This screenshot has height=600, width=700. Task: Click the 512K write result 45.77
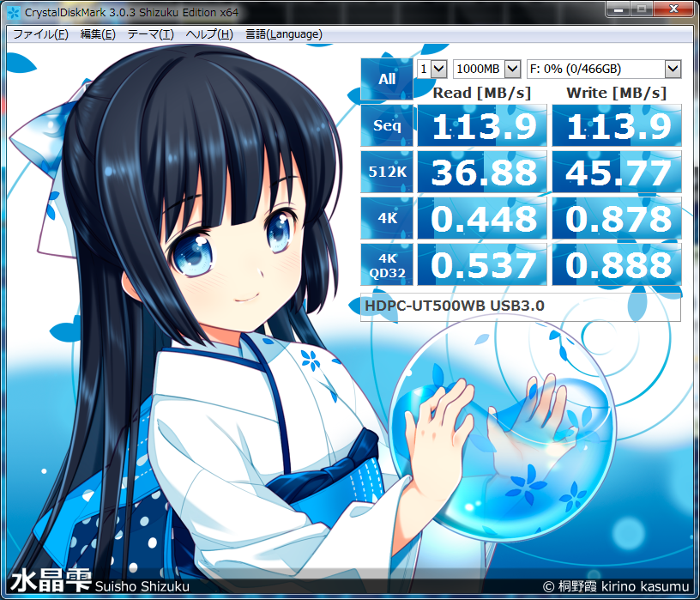point(617,172)
